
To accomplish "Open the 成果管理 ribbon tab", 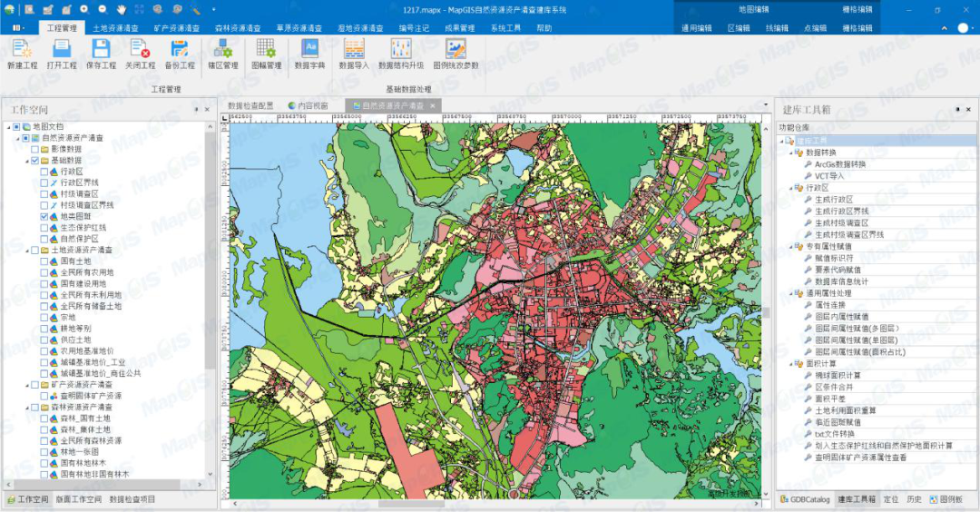I will pos(459,28).
